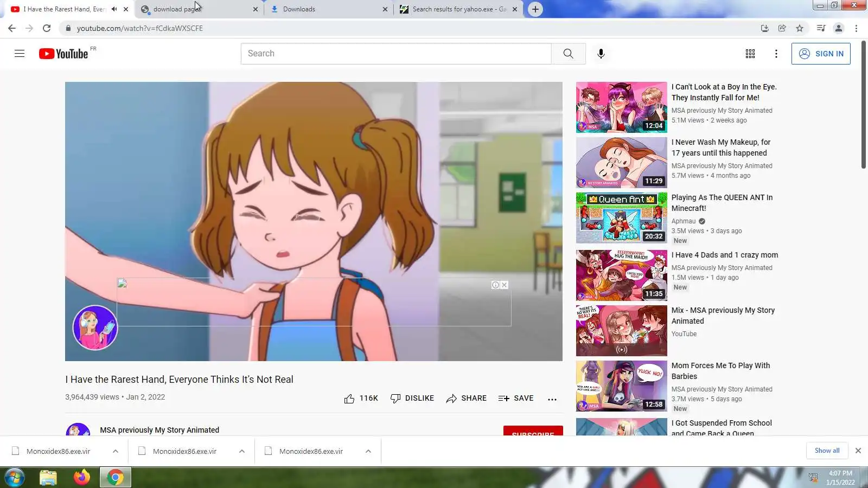Open Chrome's three-dot customize menu

click(x=857, y=28)
